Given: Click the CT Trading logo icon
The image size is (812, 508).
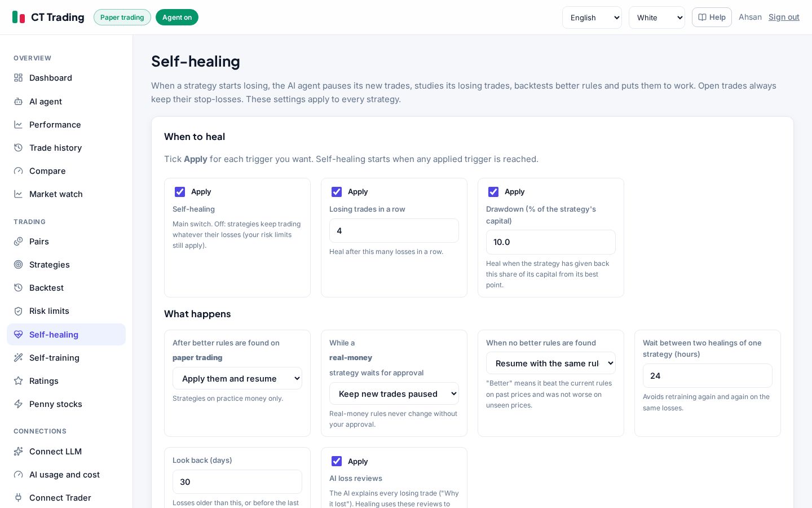Looking at the screenshot, I should (x=19, y=17).
